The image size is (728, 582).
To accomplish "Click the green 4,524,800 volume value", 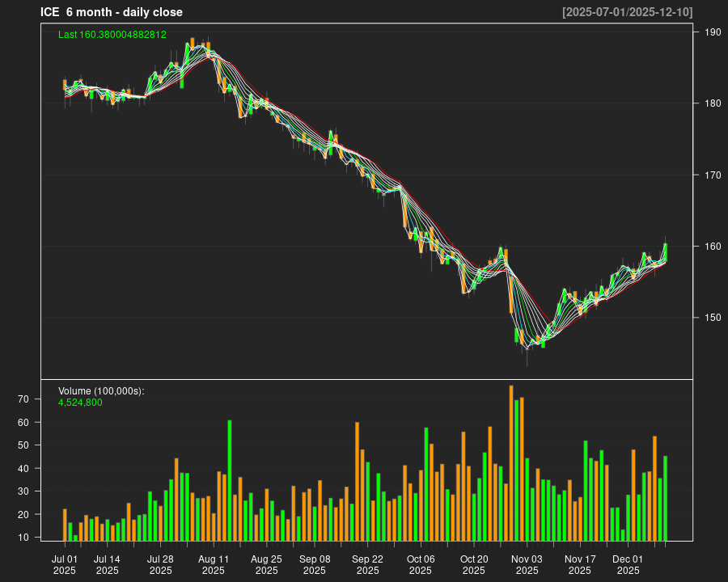I will pos(80,403).
